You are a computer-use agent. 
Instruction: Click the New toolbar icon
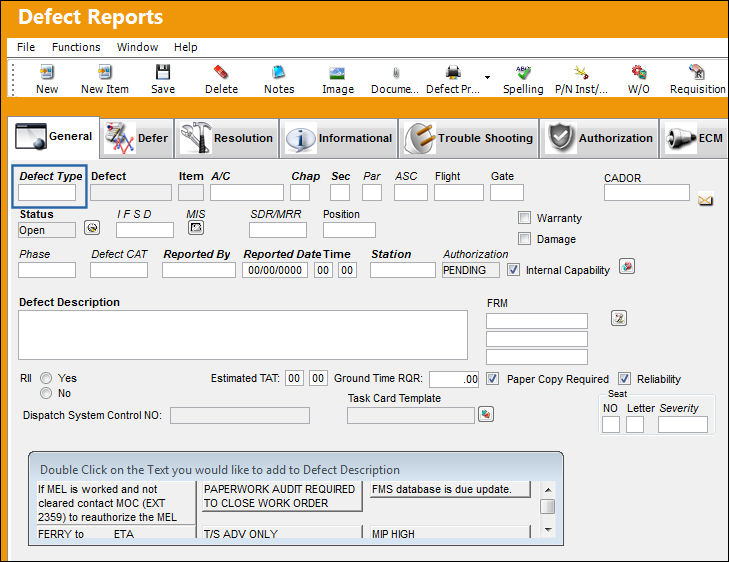46,72
